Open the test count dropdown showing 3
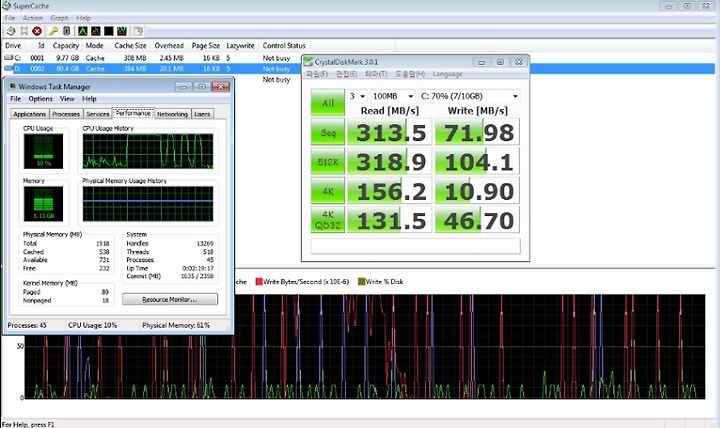The image size is (720, 428). click(x=357, y=96)
